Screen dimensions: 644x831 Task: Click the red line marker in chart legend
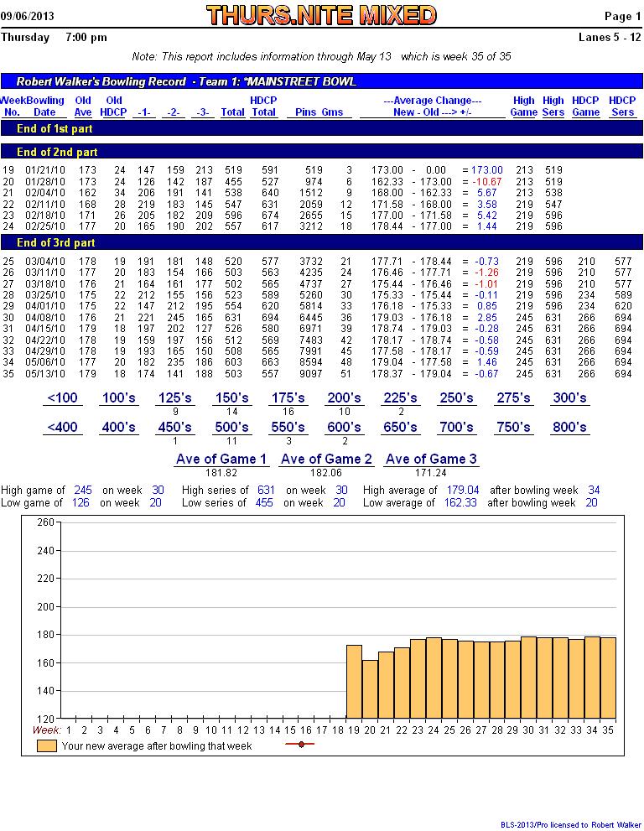tap(300, 744)
